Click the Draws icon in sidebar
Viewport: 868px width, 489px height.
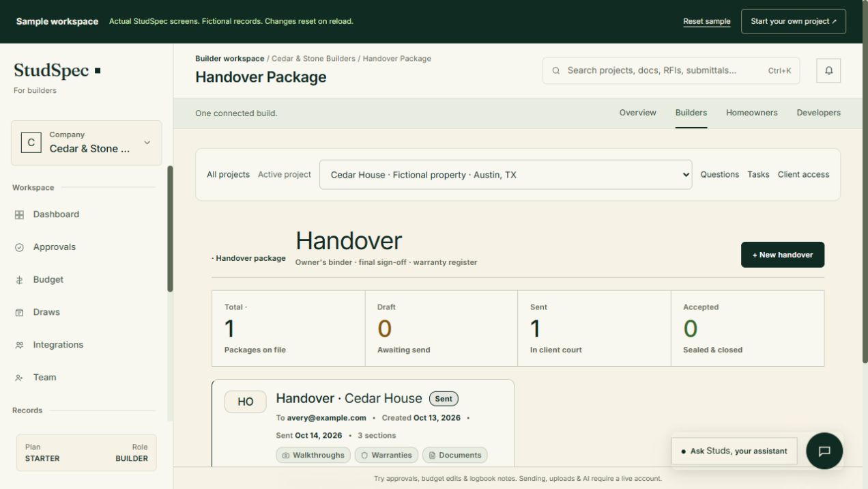pos(19,312)
